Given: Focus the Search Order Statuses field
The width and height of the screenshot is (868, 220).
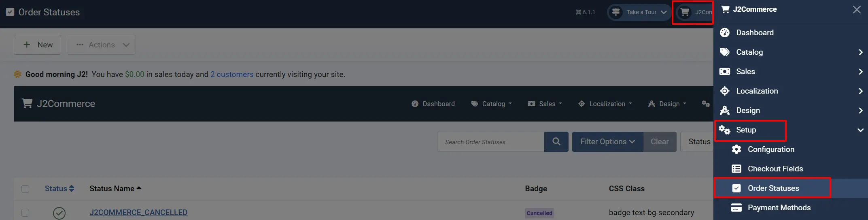Looking at the screenshot, I should 490,142.
